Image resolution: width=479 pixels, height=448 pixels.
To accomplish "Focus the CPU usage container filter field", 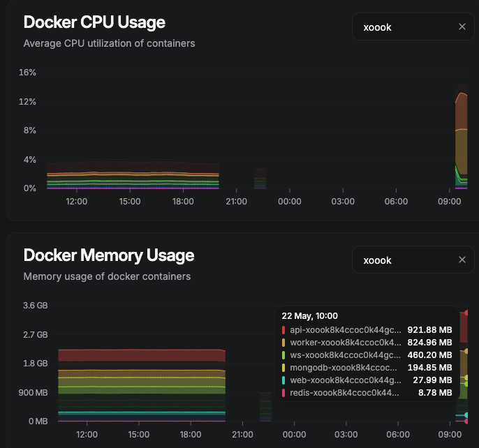I will pyautogui.click(x=406, y=27).
